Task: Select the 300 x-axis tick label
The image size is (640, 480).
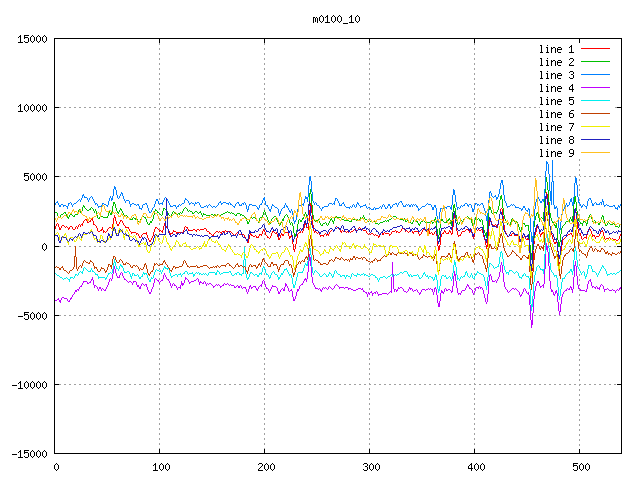Action: click(370, 467)
